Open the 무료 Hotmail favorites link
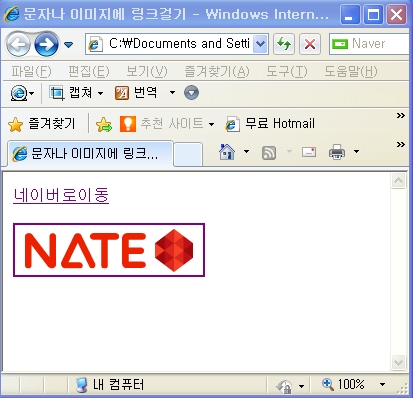The height and width of the screenshot is (398, 413). (270, 124)
